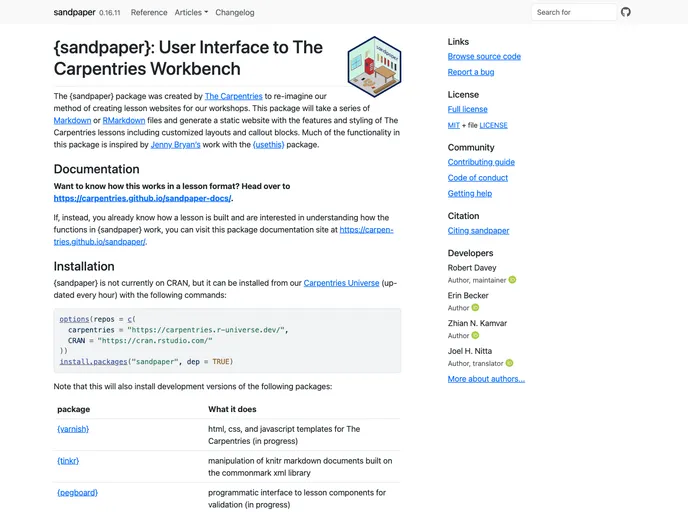The image size is (688, 512).
Task: Open the Contributing guide link
Action: (x=481, y=162)
